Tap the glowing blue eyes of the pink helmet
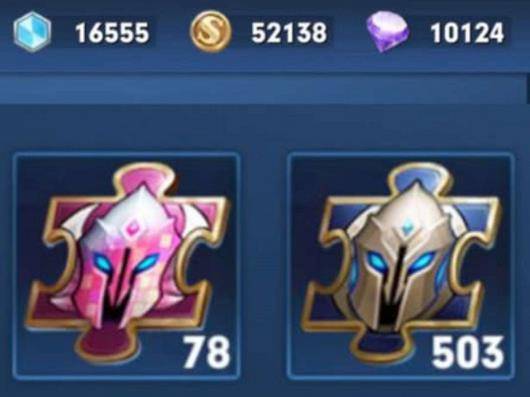 (x=126, y=264)
